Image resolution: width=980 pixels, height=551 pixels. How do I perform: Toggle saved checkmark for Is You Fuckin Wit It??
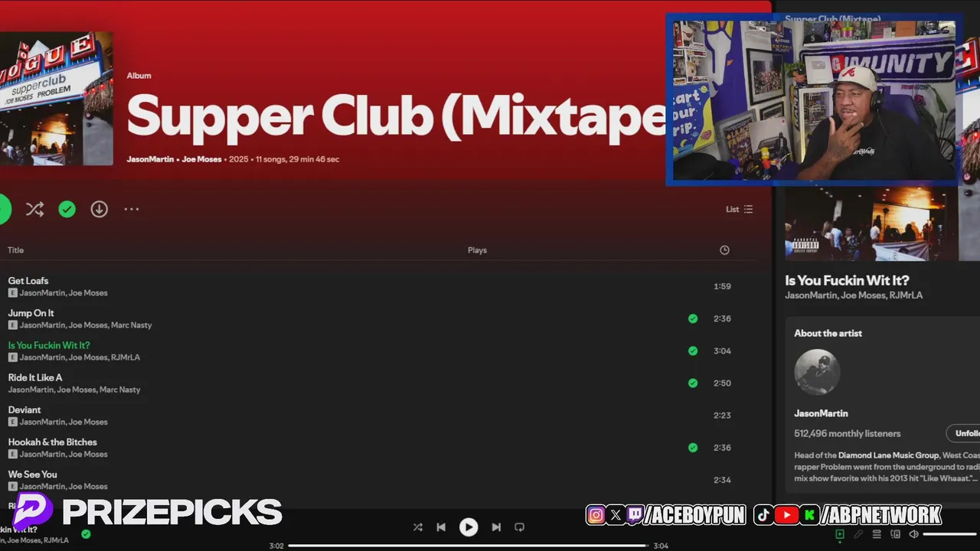click(693, 350)
